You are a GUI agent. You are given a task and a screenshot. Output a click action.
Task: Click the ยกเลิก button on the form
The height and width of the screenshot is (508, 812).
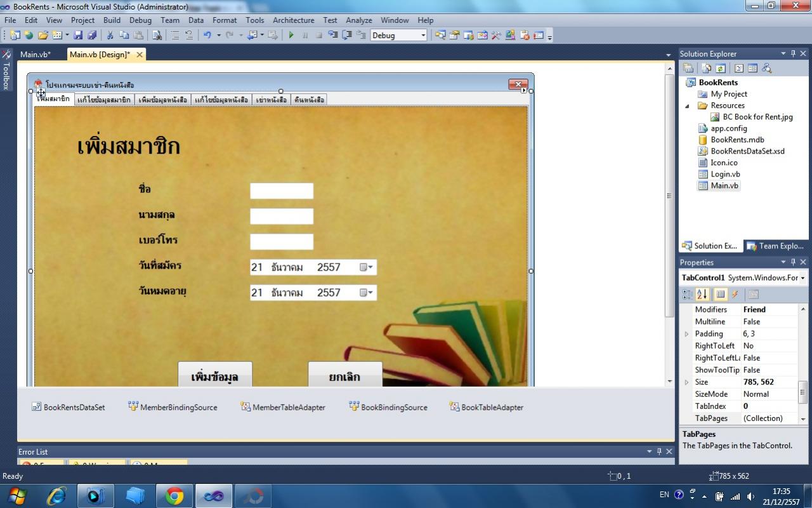[345, 375]
